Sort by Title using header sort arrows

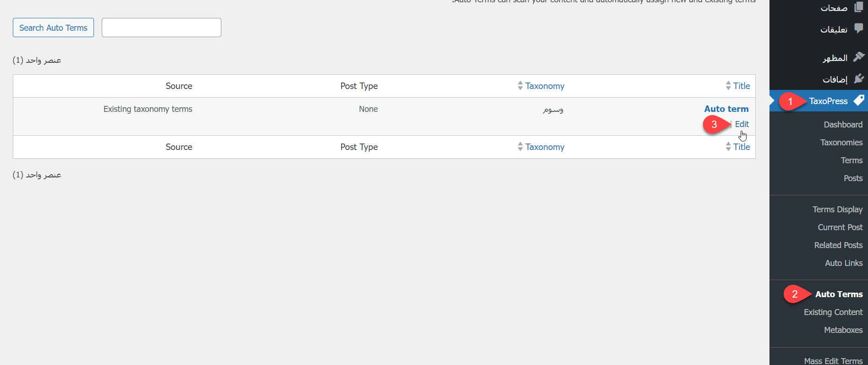click(728, 86)
